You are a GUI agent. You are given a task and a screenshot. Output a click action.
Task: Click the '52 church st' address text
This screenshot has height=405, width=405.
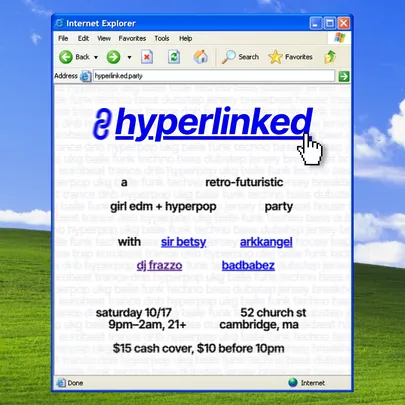(x=273, y=313)
